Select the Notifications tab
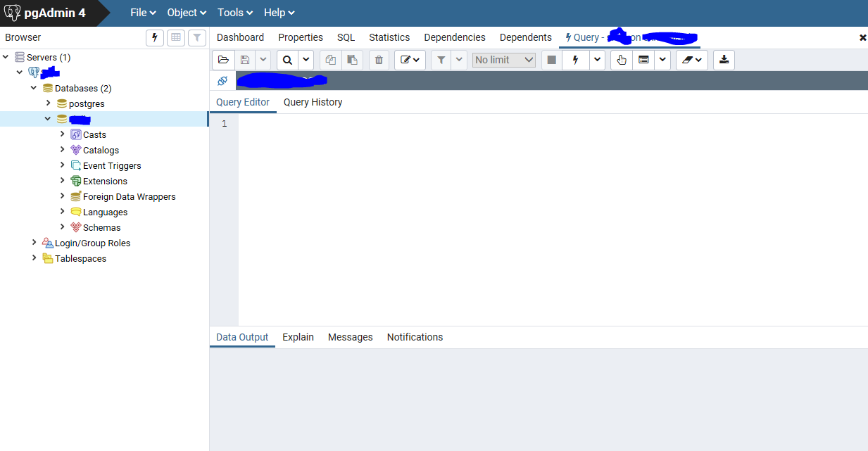The image size is (868, 451). pos(415,337)
